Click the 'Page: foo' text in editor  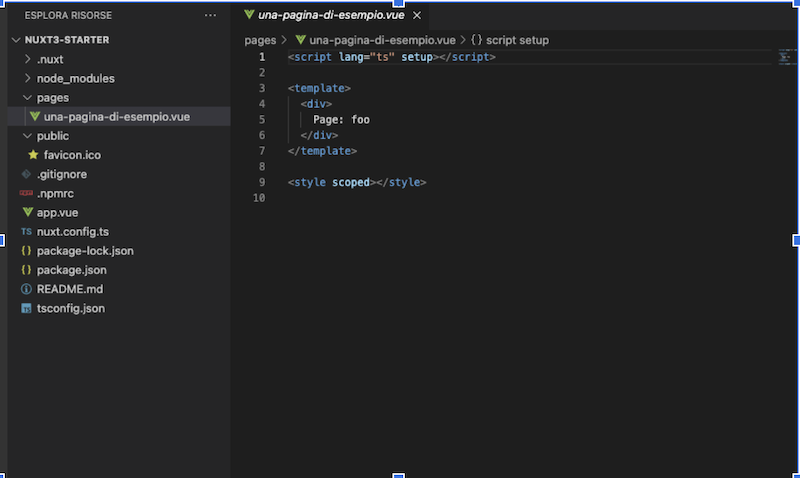click(x=341, y=120)
